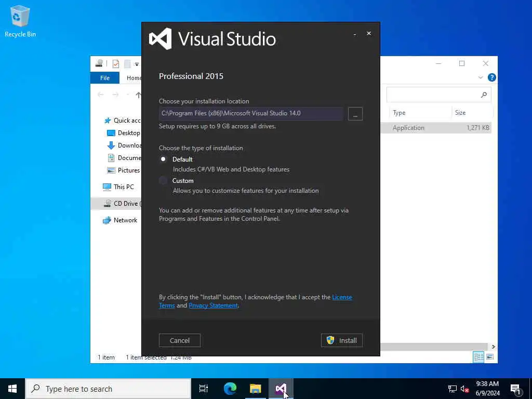Viewport: 532px width, 399px height.
Task: Click the Forward arrow in File Explorer
Action: 115,95
